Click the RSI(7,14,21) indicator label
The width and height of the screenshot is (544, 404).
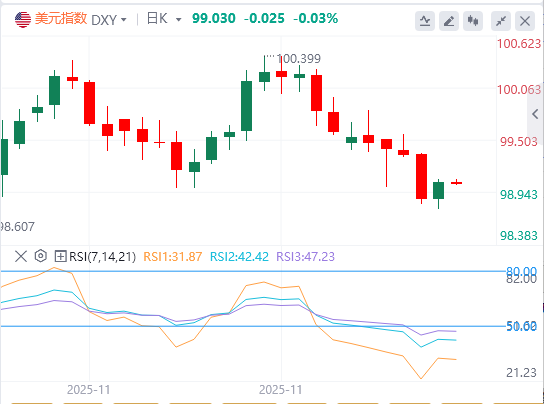coord(102,257)
